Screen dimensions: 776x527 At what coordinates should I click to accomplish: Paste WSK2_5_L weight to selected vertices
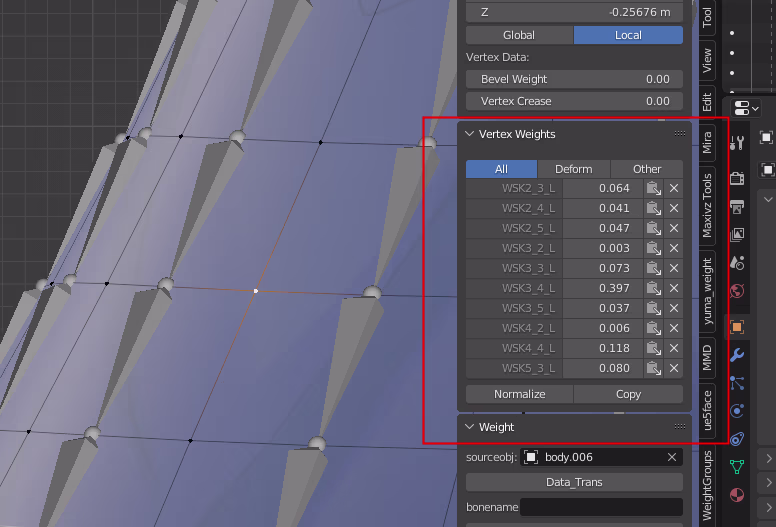[x=653, y=229]
